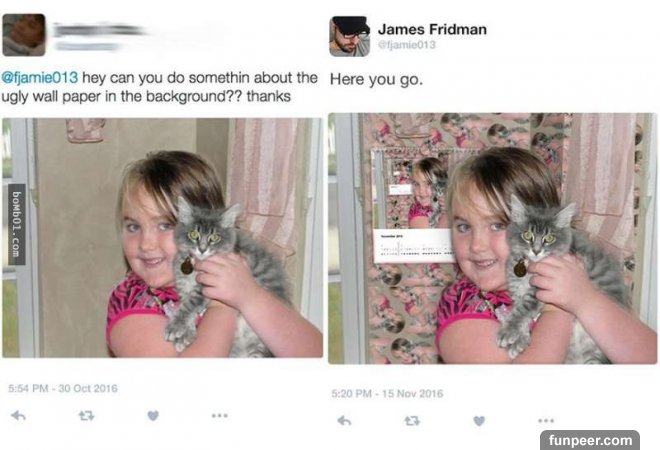Open more options on left tweet
Screen dimensions: 660x450
(220, 415)
